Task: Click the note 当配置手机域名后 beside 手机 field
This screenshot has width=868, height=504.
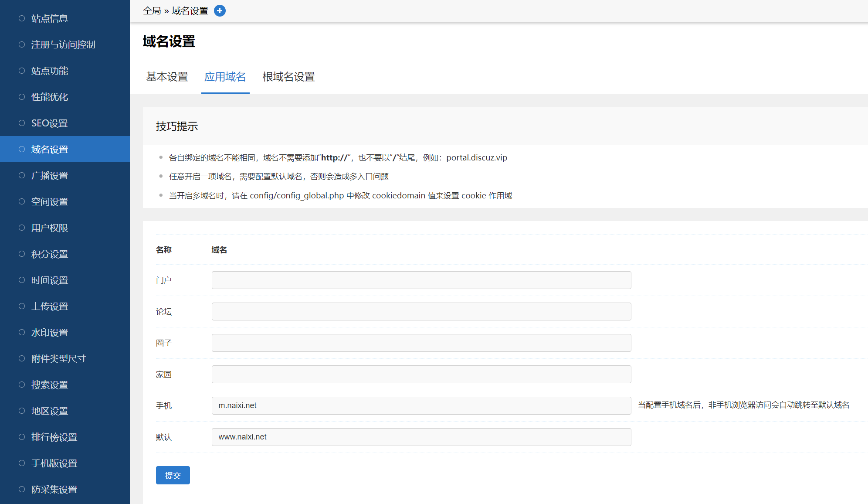Action: 744,405
